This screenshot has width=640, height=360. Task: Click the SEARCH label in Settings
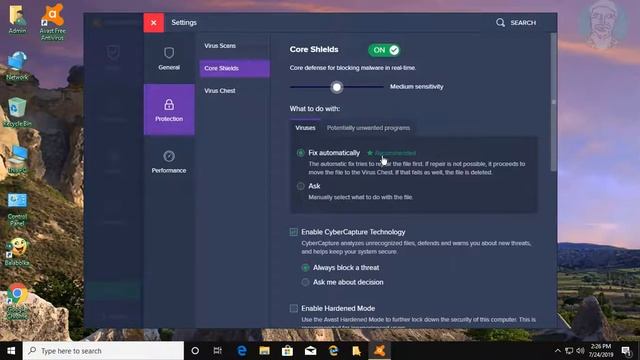click(x=523, y=22)
